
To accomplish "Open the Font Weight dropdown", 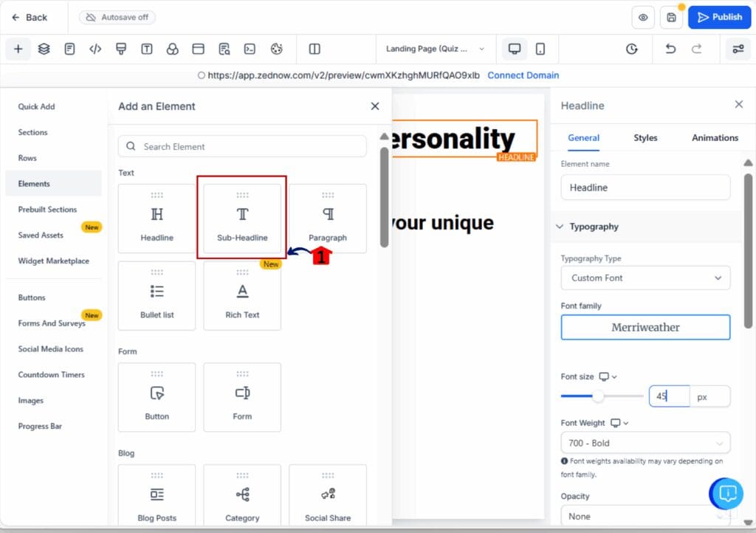I will pyautogui.click(x=645, y=443).
